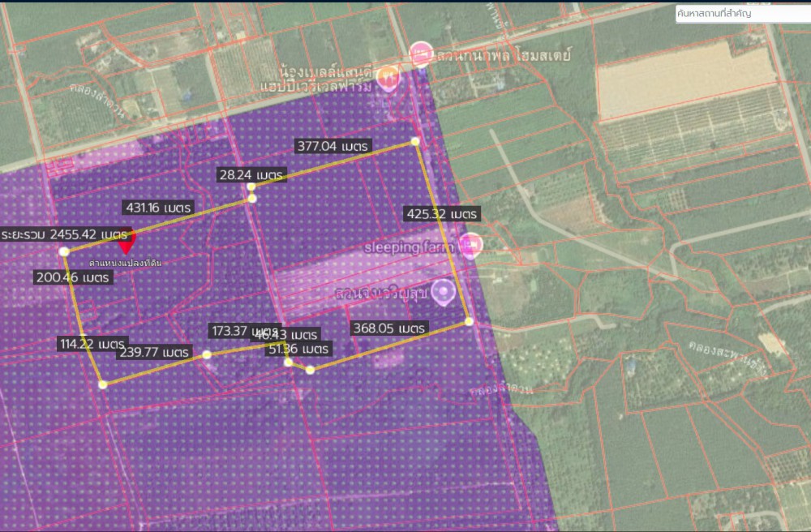Select vertex joining 368.05 and 425.32 segments
The width and height of the screenshot is (811, 532).
tap(469, 322)
